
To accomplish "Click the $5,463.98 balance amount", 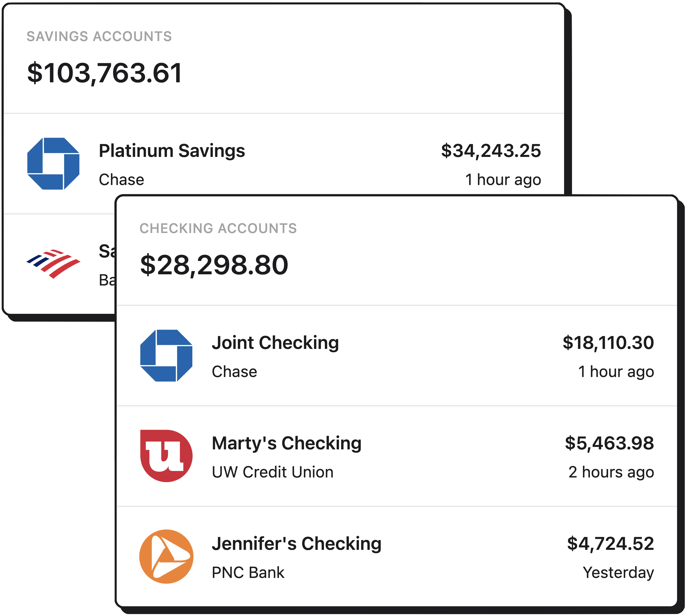I will tap(609, 443).
